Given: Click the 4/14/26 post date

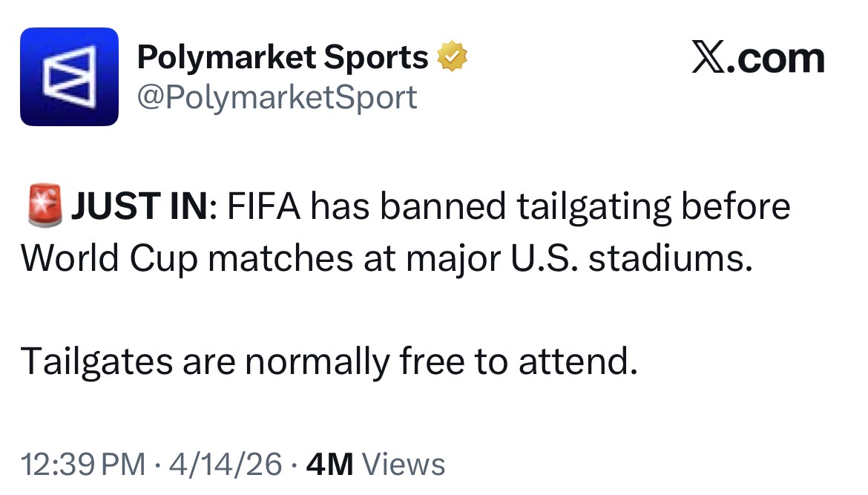Looking at the screenshot, I should [x=226, y=465].
